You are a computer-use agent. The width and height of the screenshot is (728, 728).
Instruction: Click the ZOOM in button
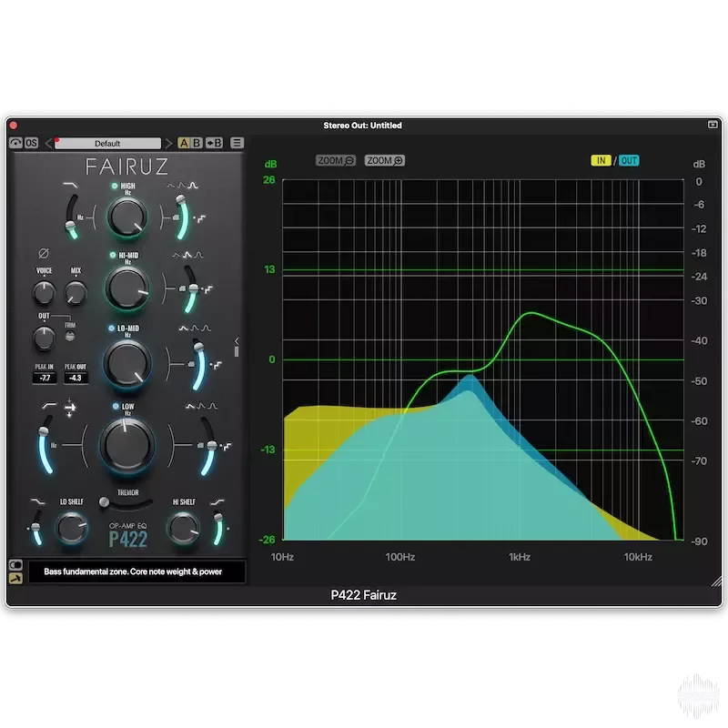pos(384,161)
